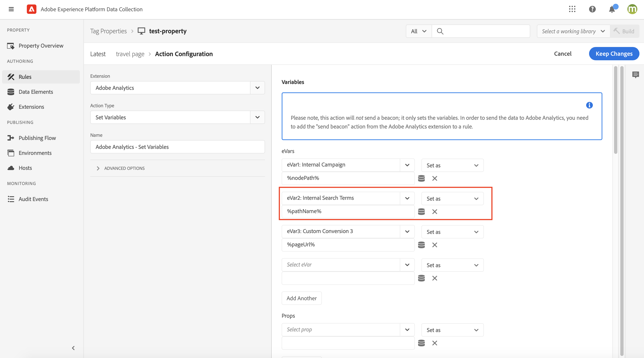This screenshot has width=644, height=358.
Task: Open the Set as dropdown for eVar1
Action: click(x=452, y=165)
